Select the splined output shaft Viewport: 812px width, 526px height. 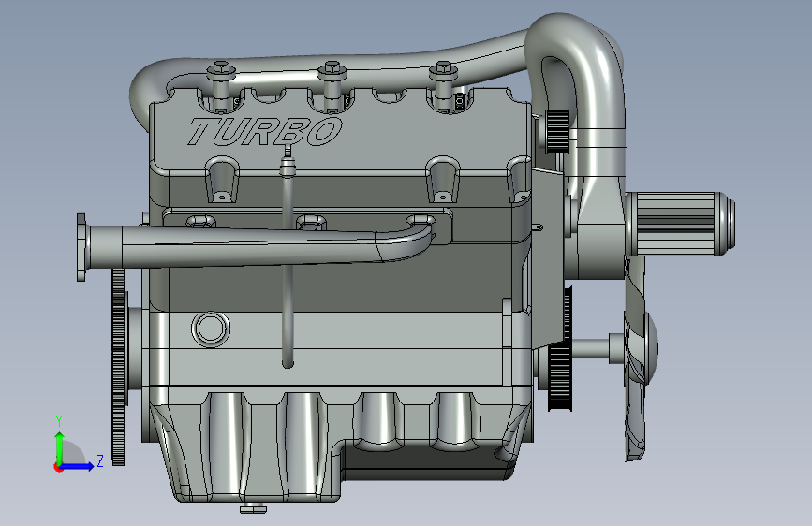click(680, 224)
